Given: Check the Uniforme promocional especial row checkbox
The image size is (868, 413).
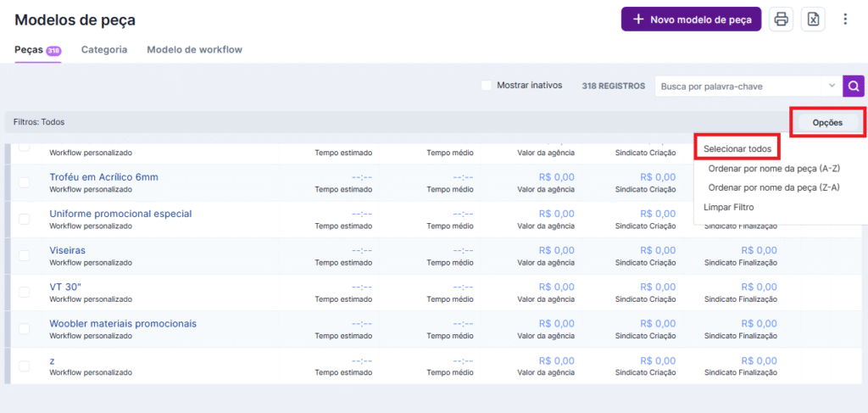Looking at the screenshot, I should pyautogui.click(x=25, y=219).
